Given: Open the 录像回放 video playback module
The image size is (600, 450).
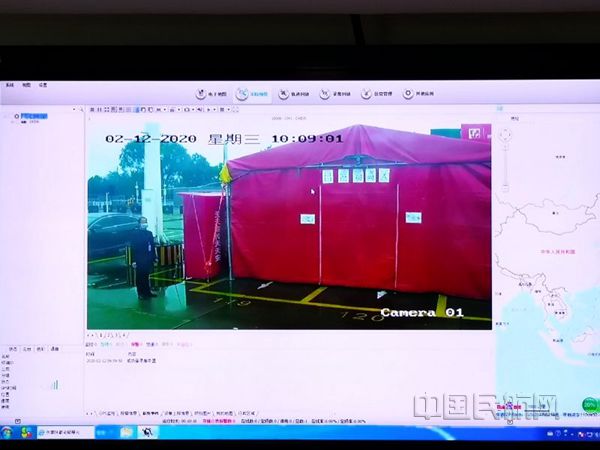Looking at the screenshot, I should pos(336,94).
